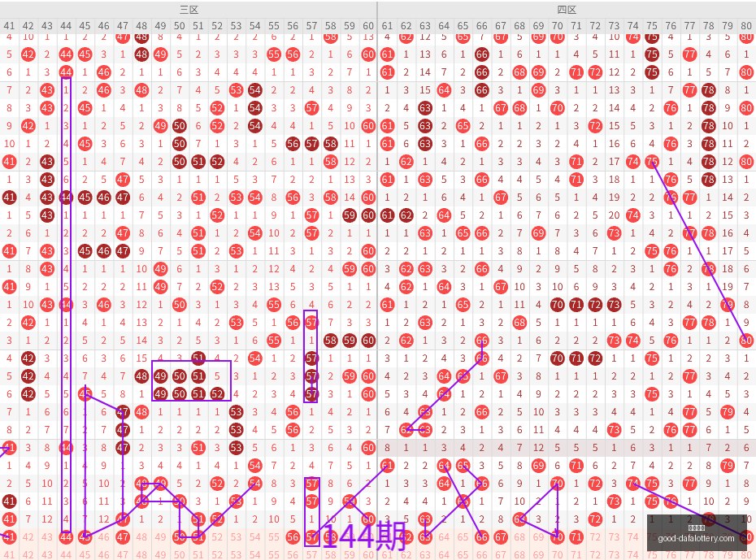The height and width of the screenshot is (560, 756).
Task: Click the purple triangle near columns 68-70
Action: 539,511
